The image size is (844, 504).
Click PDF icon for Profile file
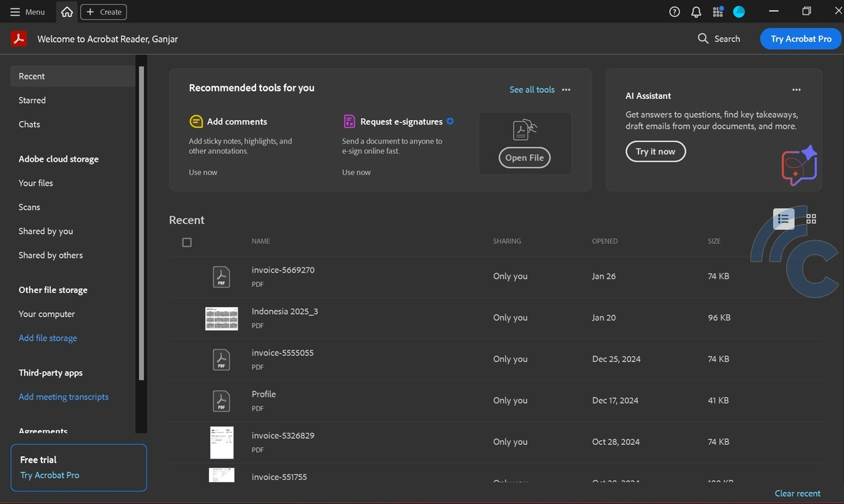click(x=222, y=401)
